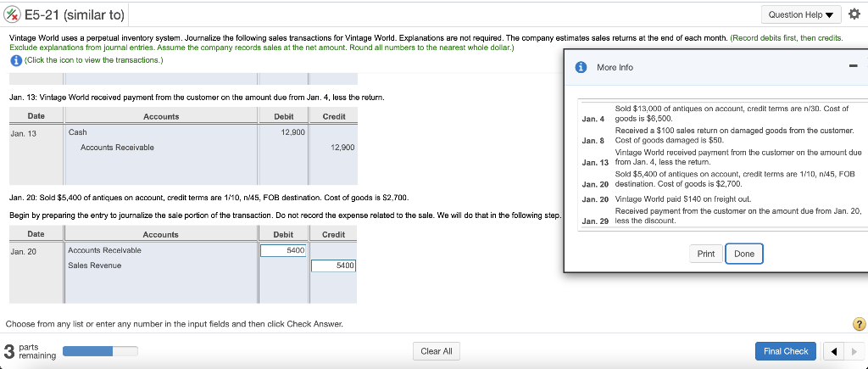The width and height of the screenshot is (868, 369).
Task: Minimize the More Info dialog
Action: click(853, 67)
